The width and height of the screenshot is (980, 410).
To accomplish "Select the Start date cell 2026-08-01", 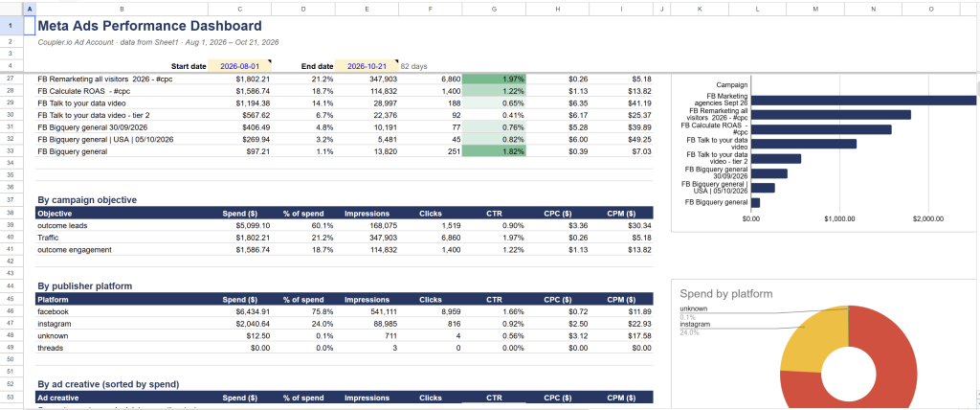I will pos(239,66).
